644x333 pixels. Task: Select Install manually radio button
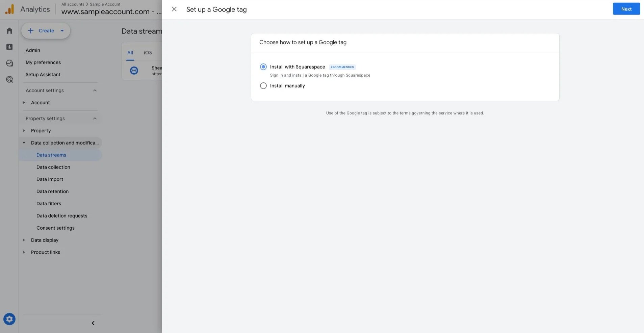[x=263, y=86]
